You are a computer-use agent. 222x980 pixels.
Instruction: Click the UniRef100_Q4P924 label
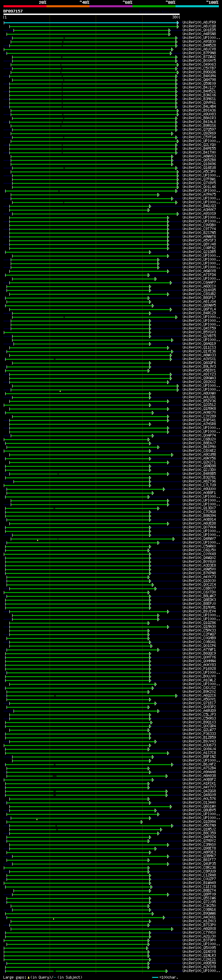[199, 837]
